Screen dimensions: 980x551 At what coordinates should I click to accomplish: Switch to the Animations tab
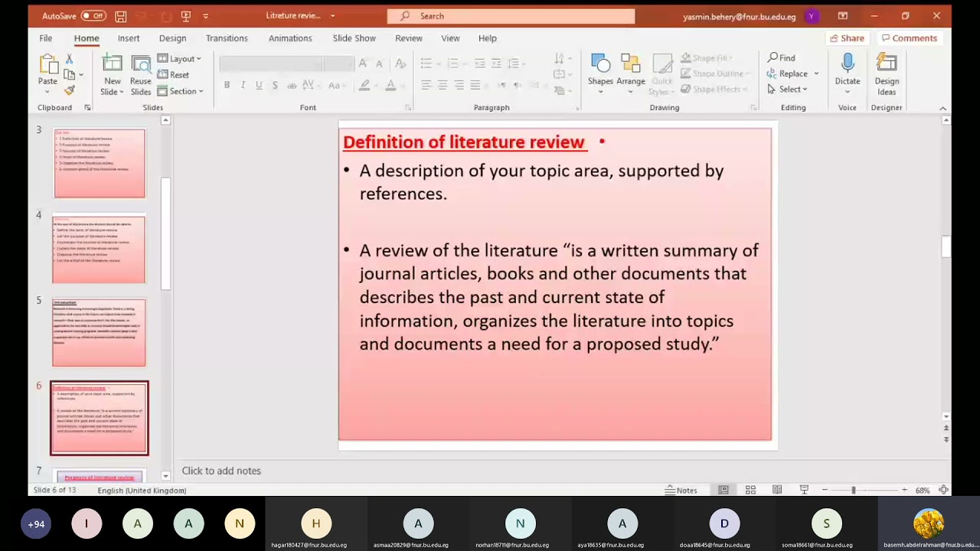tap(290, 38)
